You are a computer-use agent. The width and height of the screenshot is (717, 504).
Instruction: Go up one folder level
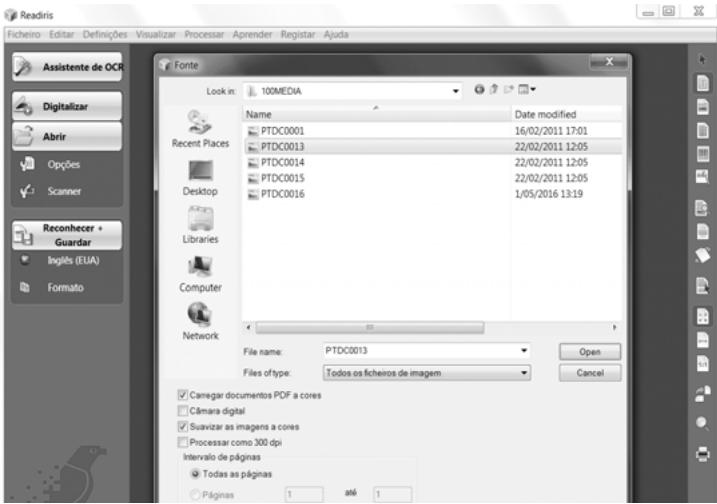(494, 89)
